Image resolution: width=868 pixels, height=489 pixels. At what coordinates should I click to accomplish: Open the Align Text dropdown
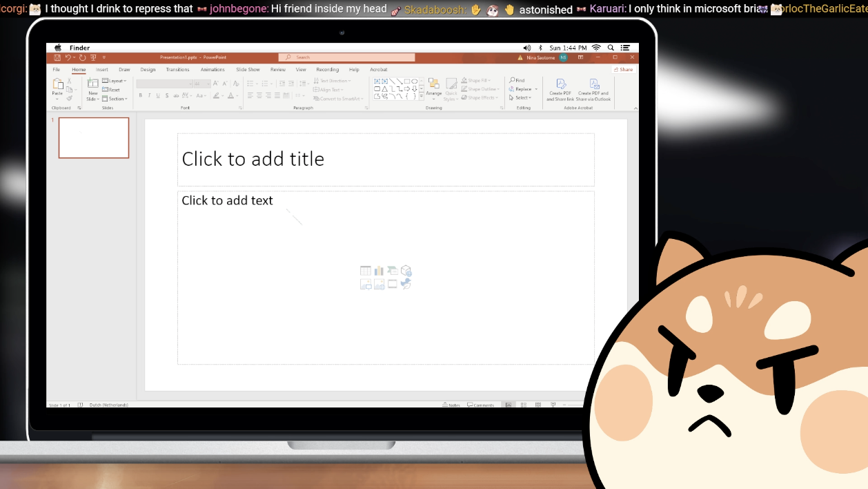click(328, 90)
